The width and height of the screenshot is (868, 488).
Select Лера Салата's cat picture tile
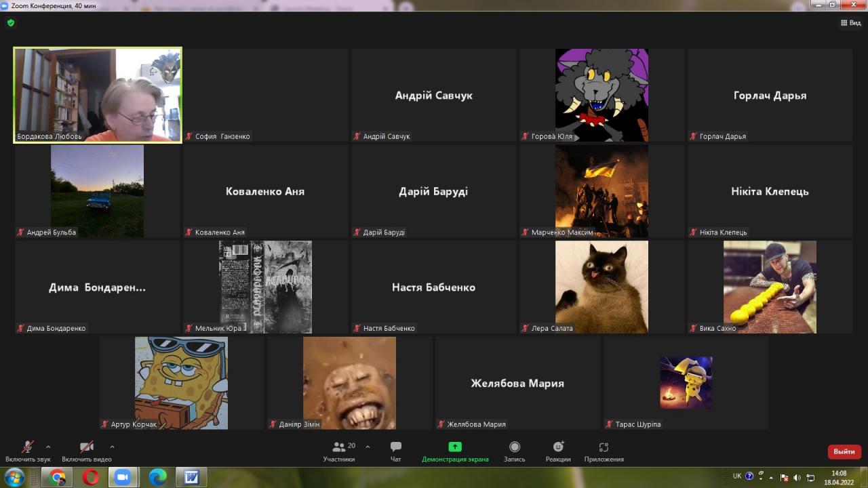(x=601, y=287)
